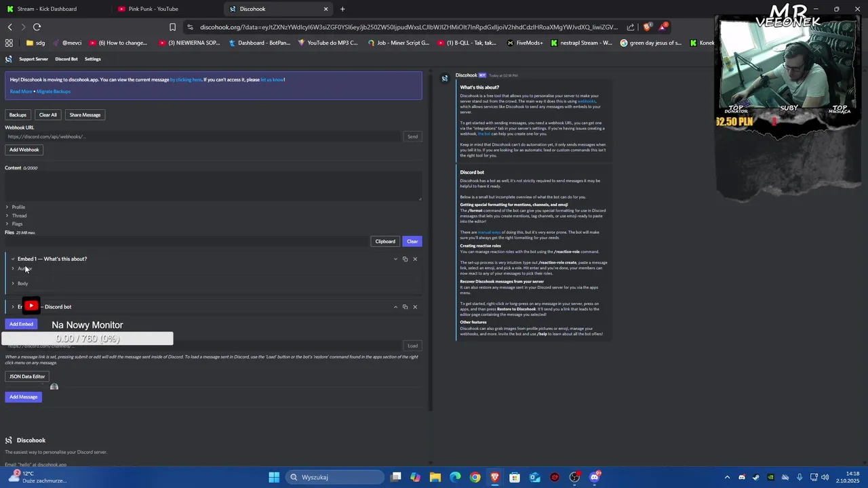Go back in browser history
Screen dimensions: 868x488
click(x=9, y=27)
